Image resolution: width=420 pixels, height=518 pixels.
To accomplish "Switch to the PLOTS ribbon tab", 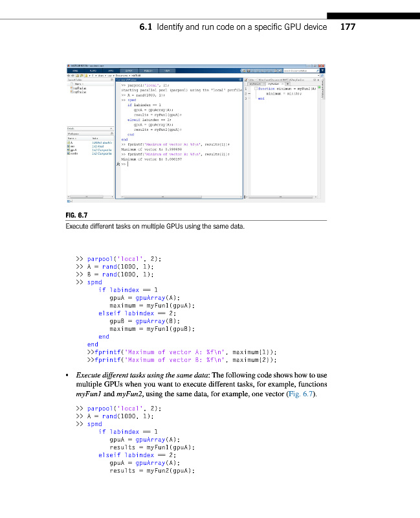I will coord(93,70).
